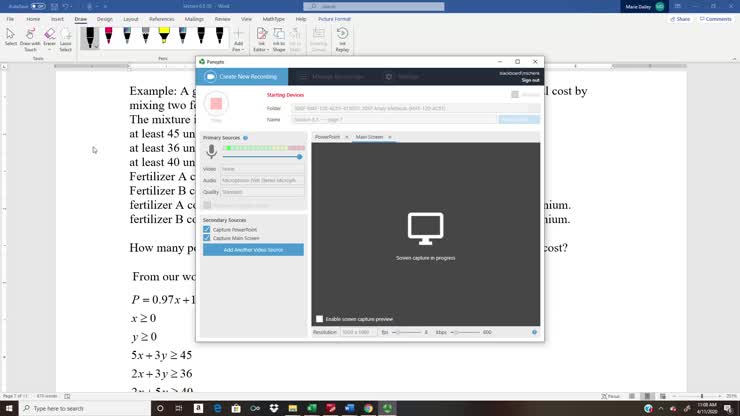The image size is (740, 416).
Task: Click the Undo arrow in title bar
Action: (x=66, y=7)
